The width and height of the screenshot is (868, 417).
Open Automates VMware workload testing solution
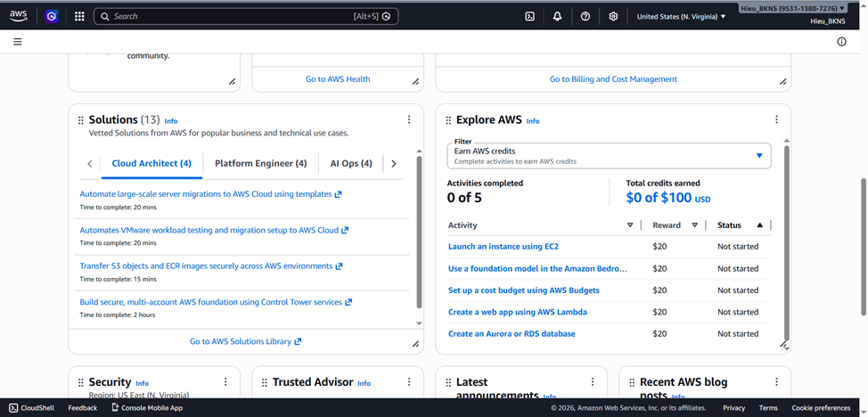coord(214,230)
